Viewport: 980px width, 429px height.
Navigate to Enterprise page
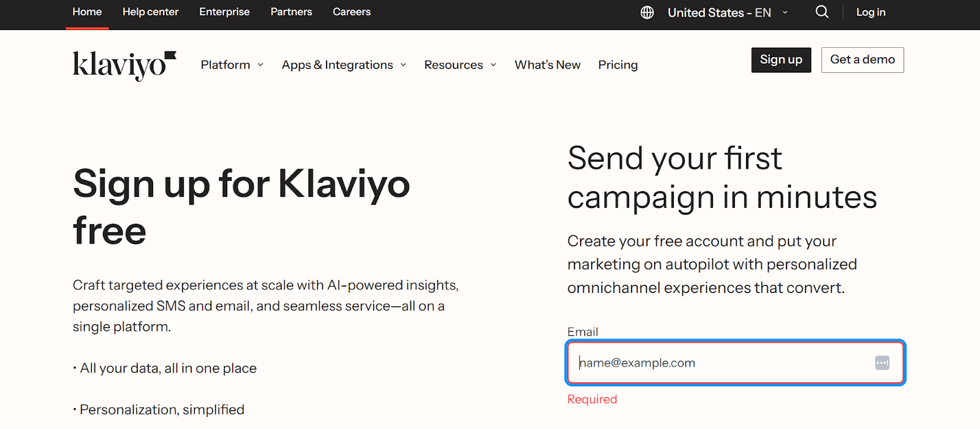(224, 12)
